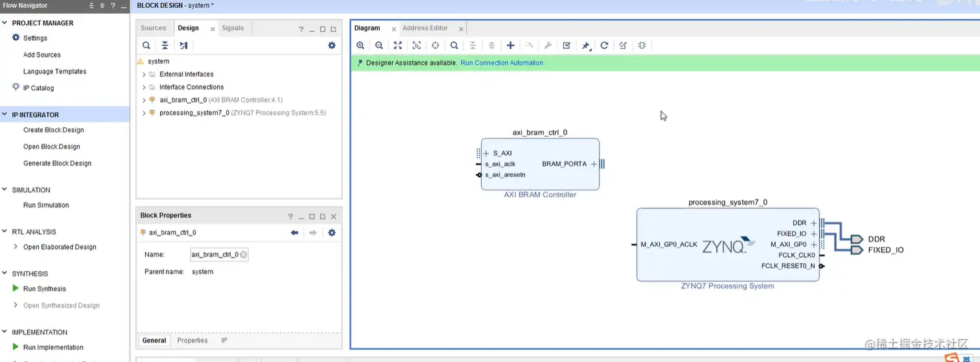
Task: Click the pin icon in Diagram toolbar
Action: click(x=586, y=45)
